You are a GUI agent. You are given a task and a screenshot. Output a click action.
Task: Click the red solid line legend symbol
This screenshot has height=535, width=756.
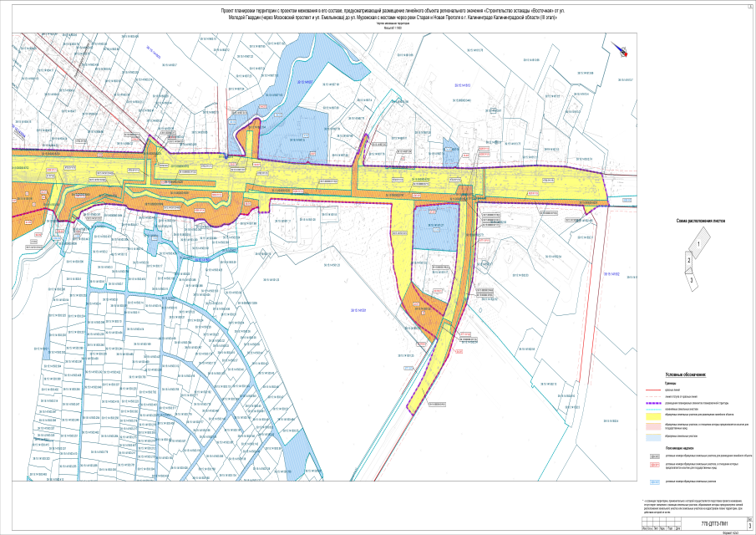click(653, 390)
